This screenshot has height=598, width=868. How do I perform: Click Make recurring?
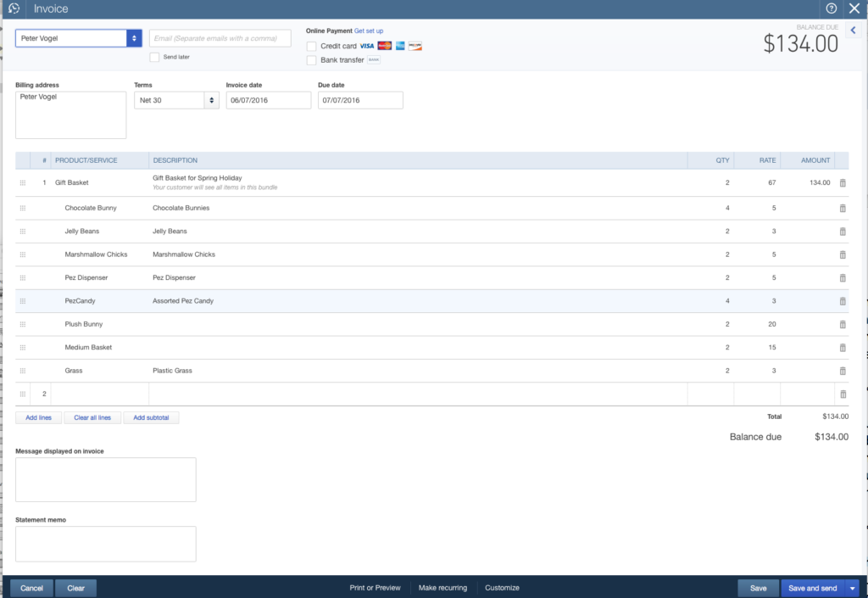point(442,588)
